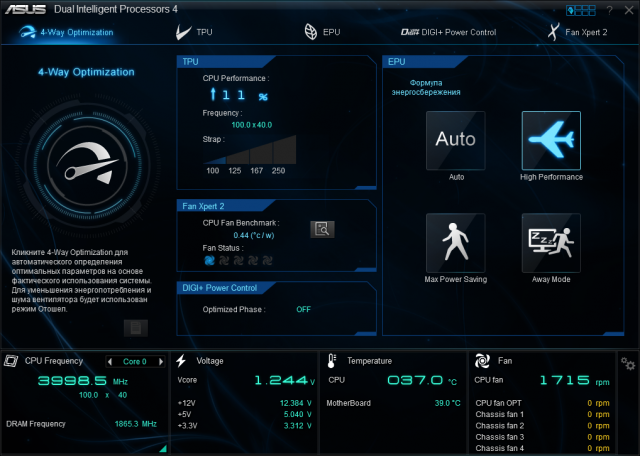Expand CPU Frequency panel via corner triangle
Viewport: 640px width, 456px height.
point(163,449)
